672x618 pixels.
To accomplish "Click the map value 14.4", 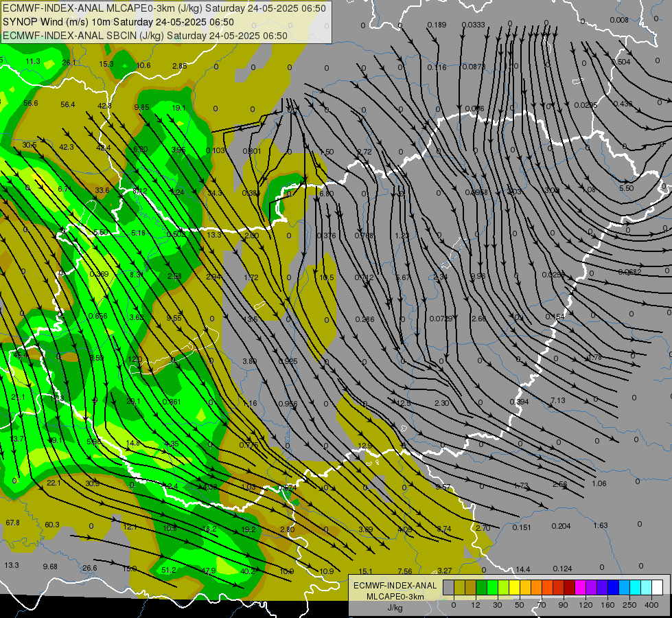I will coord(523,569).
